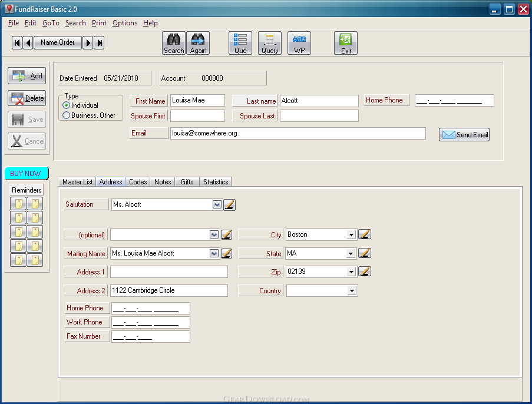
Task: Click the Delete record button
Action: pos(27,98)
